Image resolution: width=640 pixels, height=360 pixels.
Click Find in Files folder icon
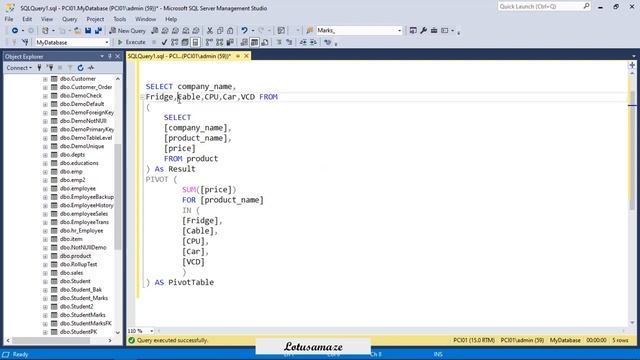pyautogui.click(x=310, y=31)
